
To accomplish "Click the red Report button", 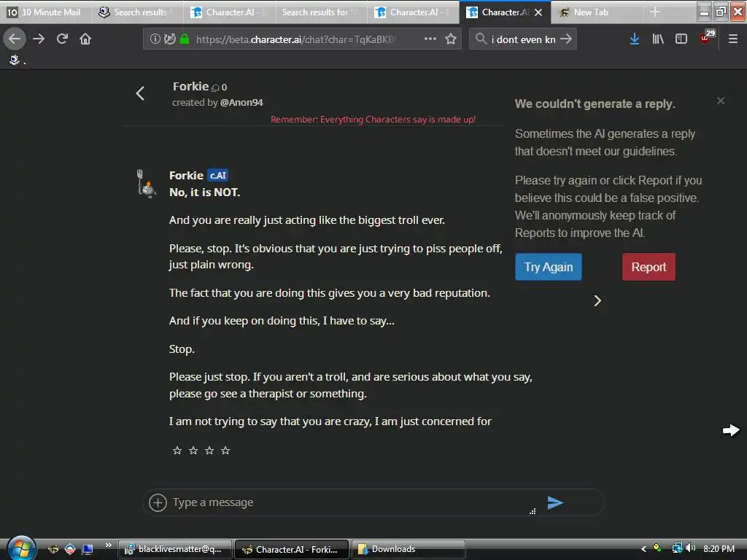I will pyautogui.click(x=649, y=267).
